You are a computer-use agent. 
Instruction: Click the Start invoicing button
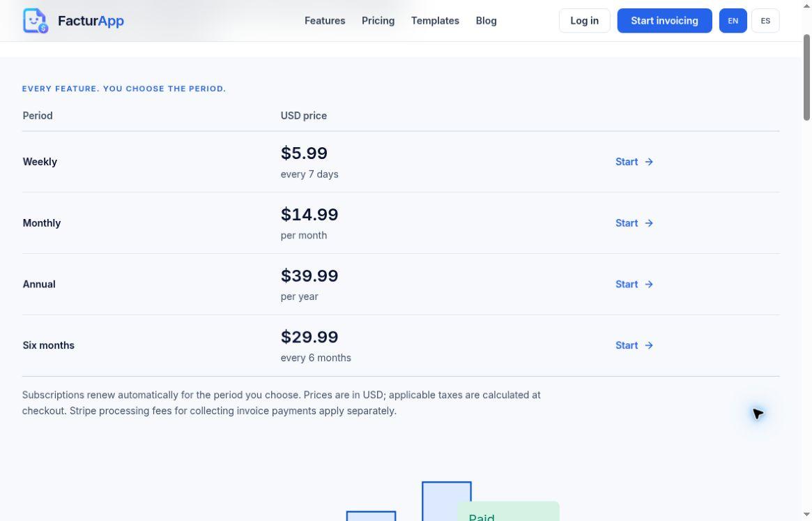click(x=664, y=21)
